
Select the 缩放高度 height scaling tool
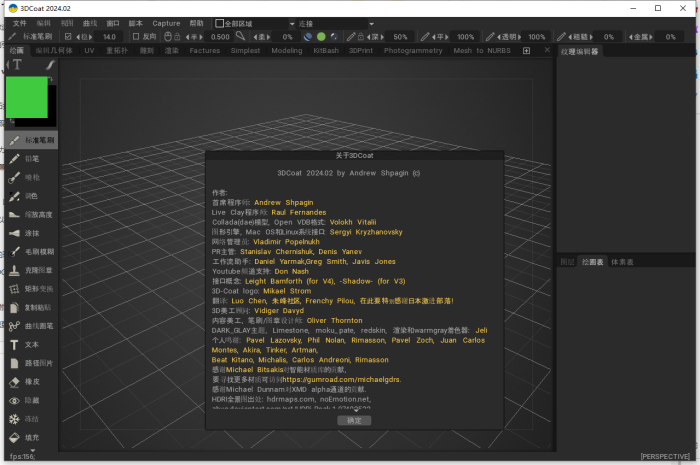pos(32,215)
